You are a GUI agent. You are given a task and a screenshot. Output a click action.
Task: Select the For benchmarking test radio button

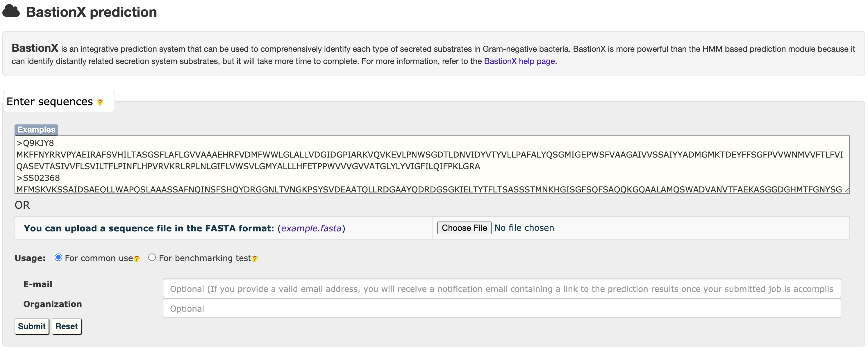coord(152,258)
